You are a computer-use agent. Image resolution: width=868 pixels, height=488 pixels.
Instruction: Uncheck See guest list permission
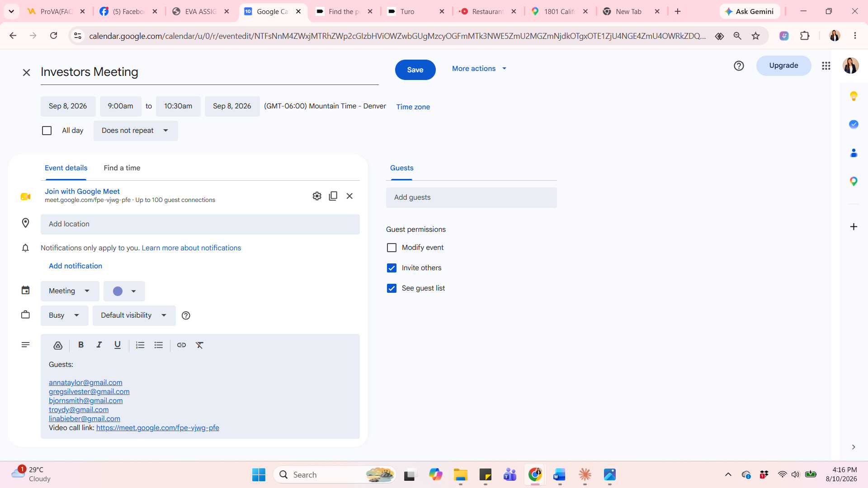tap(392, 288)
